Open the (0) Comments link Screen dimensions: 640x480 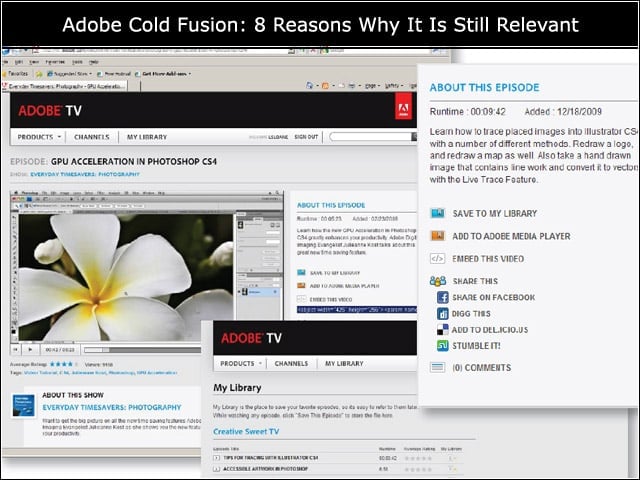(482, 367)
